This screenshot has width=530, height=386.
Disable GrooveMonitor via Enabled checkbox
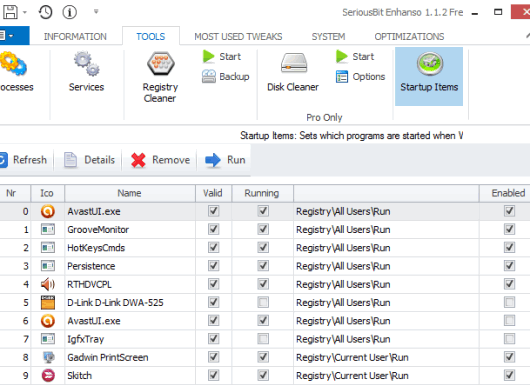(x=509, y=230)
